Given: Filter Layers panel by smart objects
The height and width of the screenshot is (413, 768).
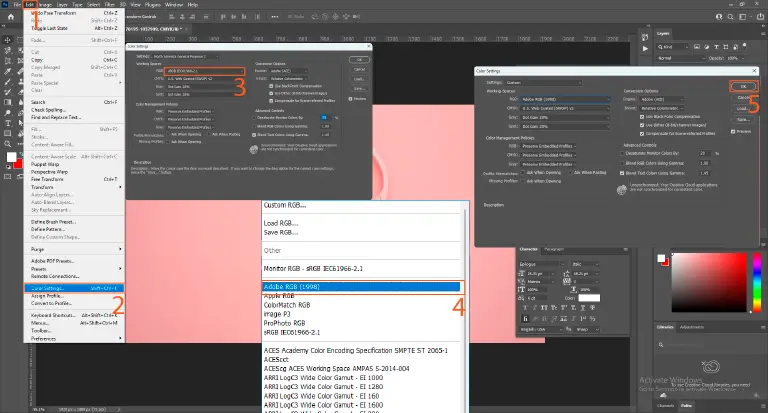Looking at the screenshot, I should point(736,47).
